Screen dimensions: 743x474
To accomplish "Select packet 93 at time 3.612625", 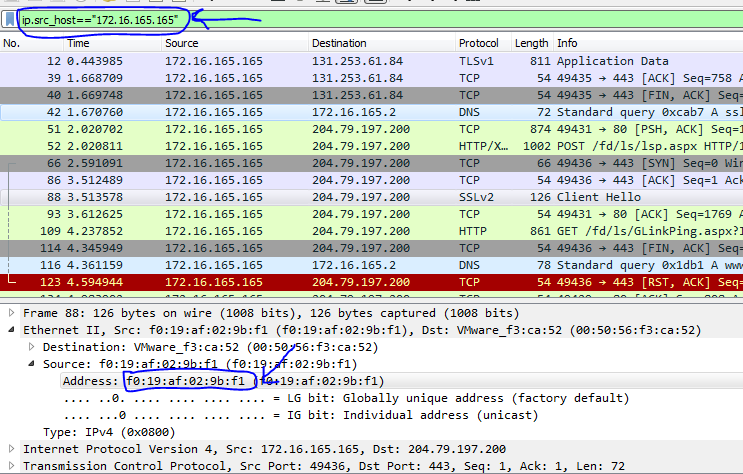I will coord(372,214).
